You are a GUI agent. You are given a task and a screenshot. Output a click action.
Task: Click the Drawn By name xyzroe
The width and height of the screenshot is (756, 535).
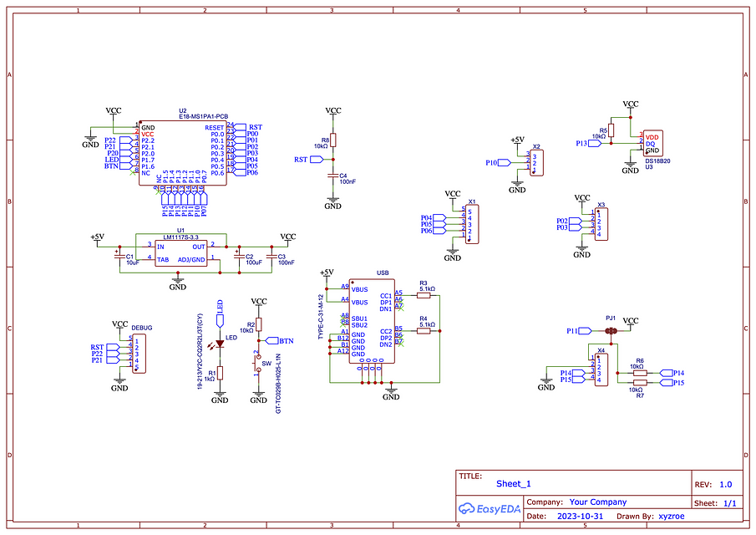[x=672, y=516]
